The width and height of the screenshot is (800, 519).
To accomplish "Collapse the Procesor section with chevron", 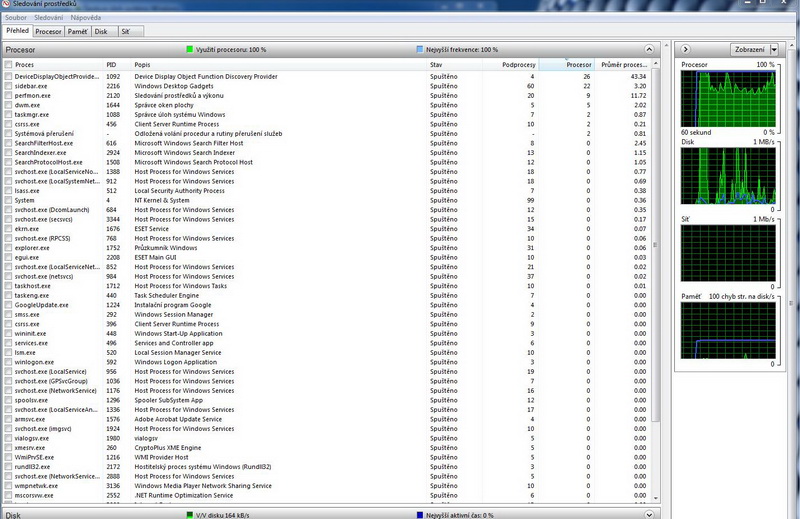I will point(650,49).
